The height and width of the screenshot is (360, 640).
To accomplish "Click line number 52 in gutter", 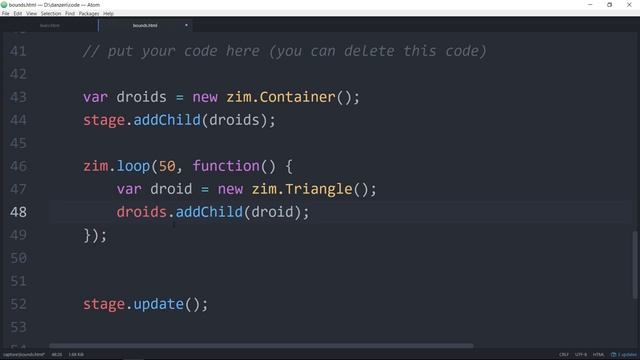I will click(18, 304).
